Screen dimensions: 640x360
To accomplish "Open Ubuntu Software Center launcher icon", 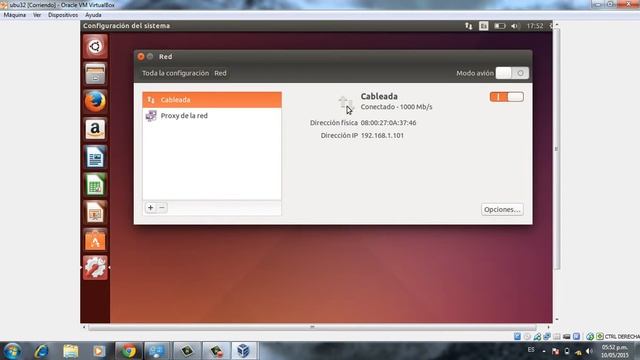I will [x=95, y=240].
